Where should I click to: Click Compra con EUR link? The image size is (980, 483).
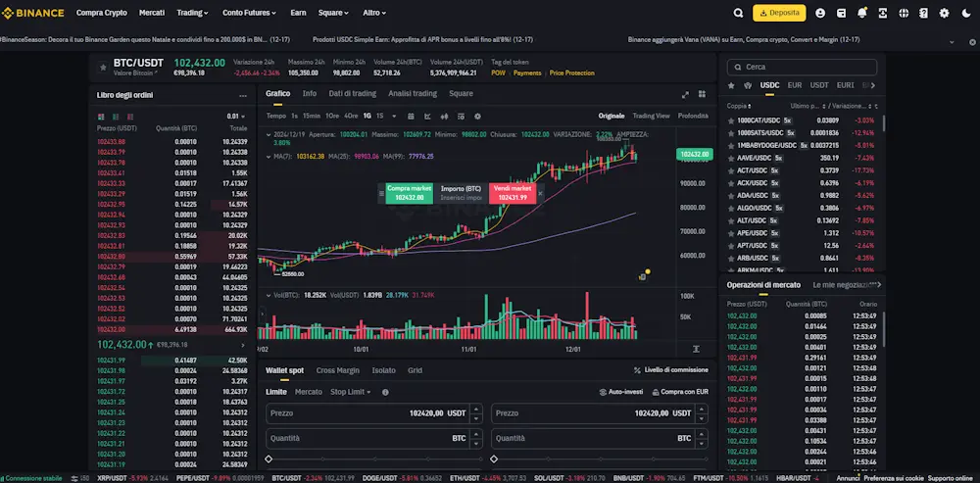tap(680, 393)
